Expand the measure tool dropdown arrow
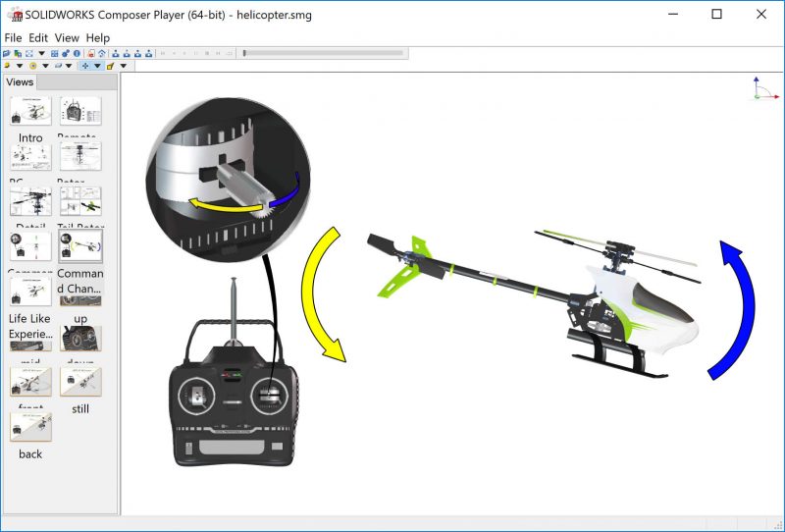 click(124, 66)
